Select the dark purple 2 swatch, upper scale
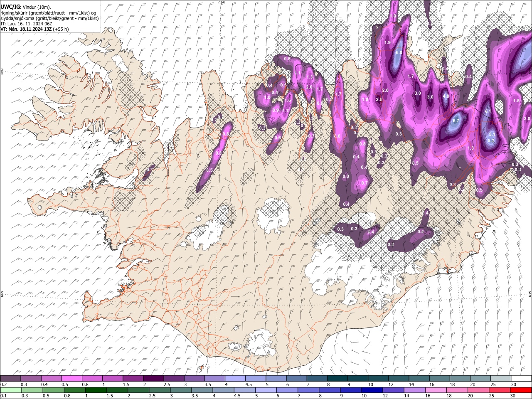Image resolution: width=532 pixels, height=399 pixels. 153,379
